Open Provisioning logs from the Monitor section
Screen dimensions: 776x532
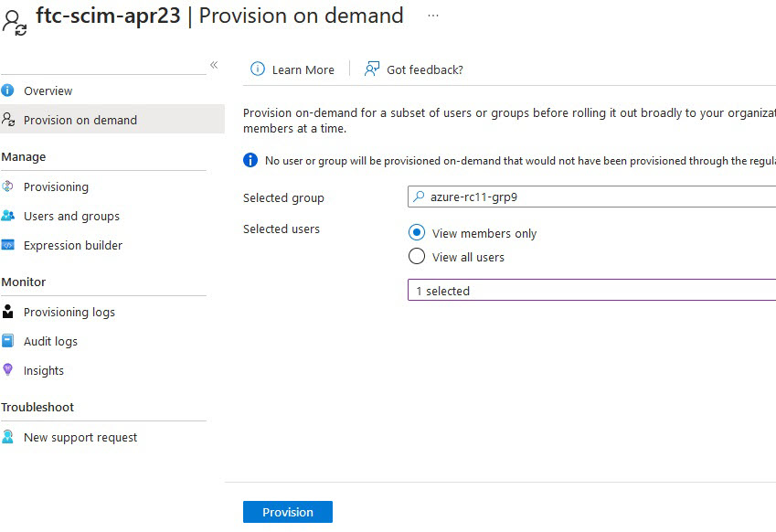click(x=69, y=312)
